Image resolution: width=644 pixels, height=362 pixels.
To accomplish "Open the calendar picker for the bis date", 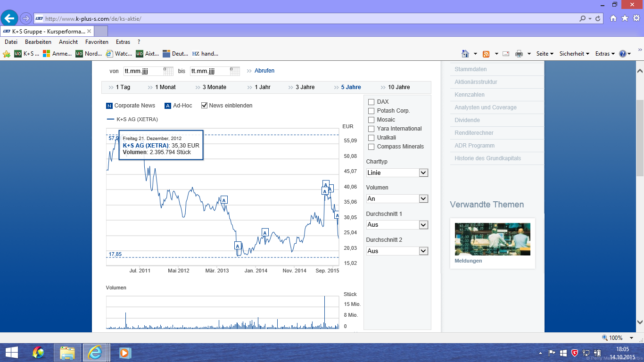I will click(235, 71).
